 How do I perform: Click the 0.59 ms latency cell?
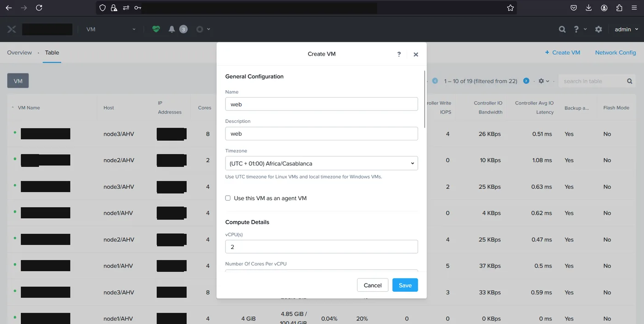tap(542, 292)
